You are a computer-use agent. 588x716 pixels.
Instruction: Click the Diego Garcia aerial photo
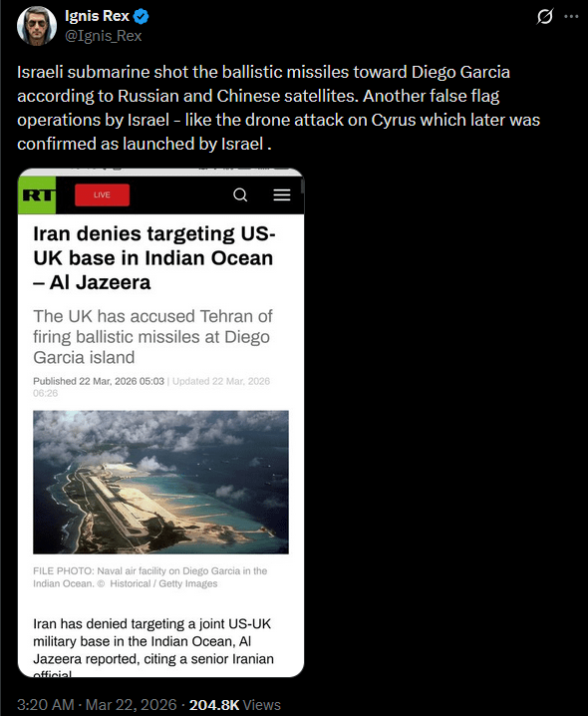pos(160,483)
